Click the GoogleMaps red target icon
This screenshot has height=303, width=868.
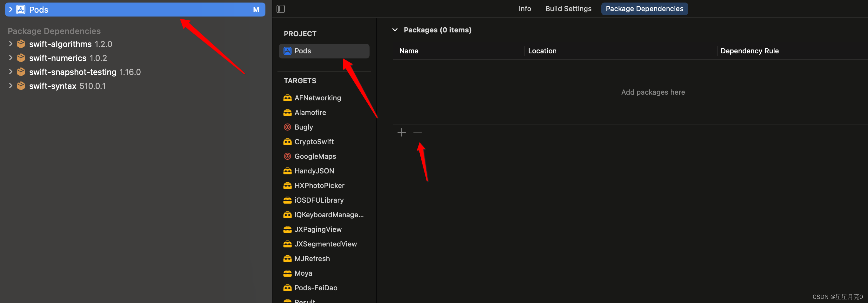click(x=287, y=156)
